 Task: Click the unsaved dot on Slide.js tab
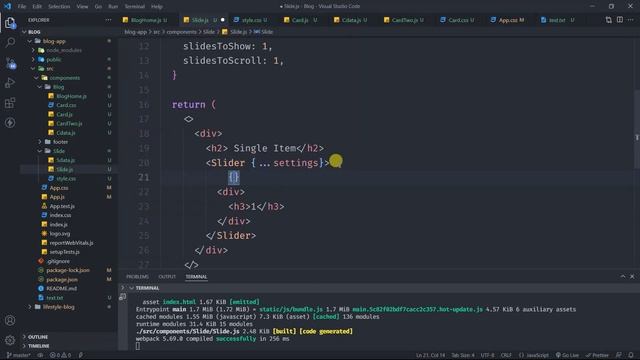pyautogui.click(x=222, y=20)
